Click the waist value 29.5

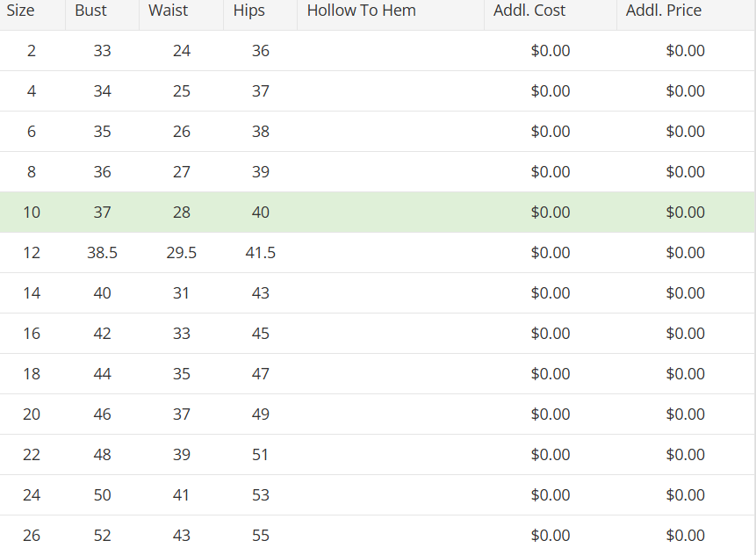pos(182,253)
